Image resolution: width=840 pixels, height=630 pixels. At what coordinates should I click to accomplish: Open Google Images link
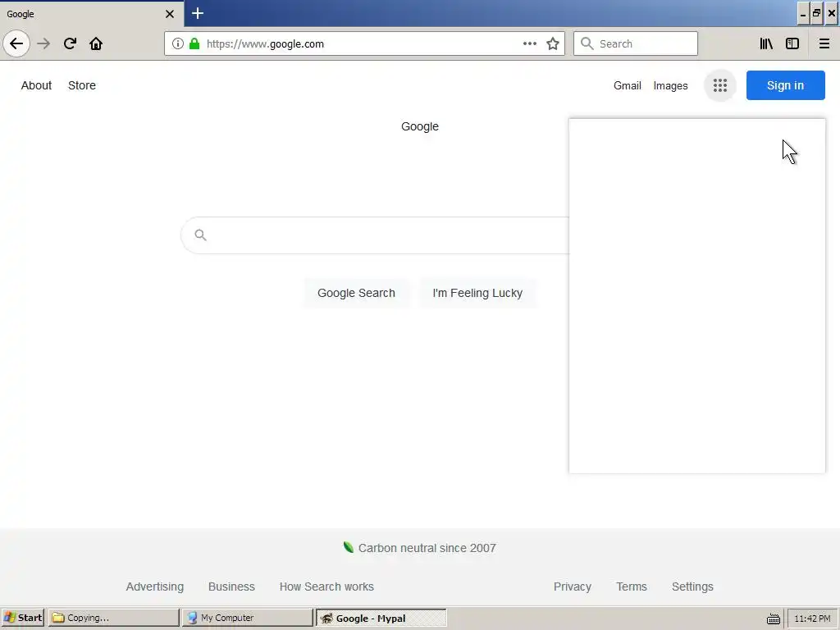click(671, 85)
